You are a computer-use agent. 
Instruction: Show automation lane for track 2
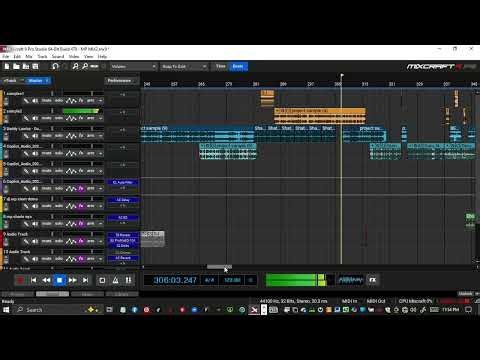(x=71, y=118)
